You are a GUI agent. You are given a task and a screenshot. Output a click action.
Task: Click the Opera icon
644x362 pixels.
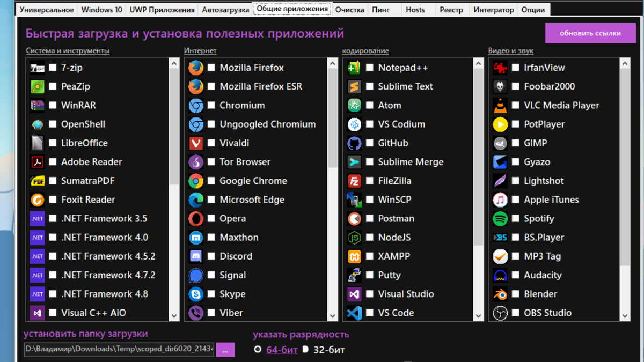point(196,218)
